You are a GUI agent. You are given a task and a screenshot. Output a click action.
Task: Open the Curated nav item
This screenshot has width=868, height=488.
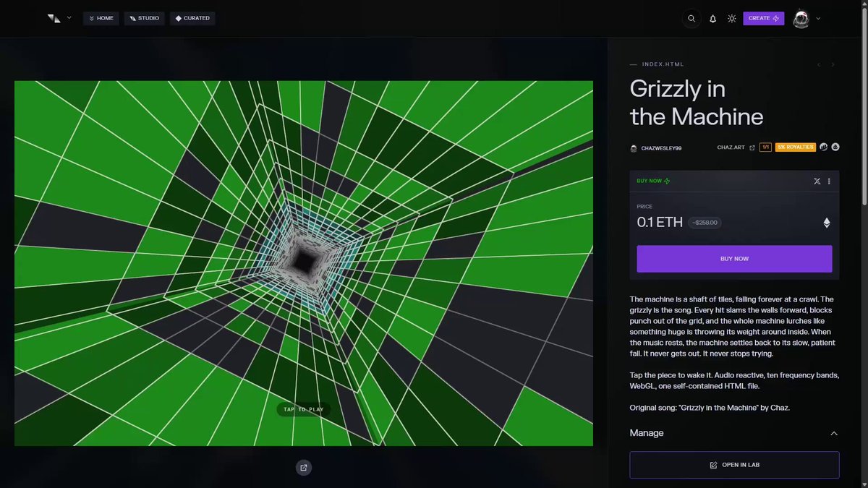click(192, 18)
